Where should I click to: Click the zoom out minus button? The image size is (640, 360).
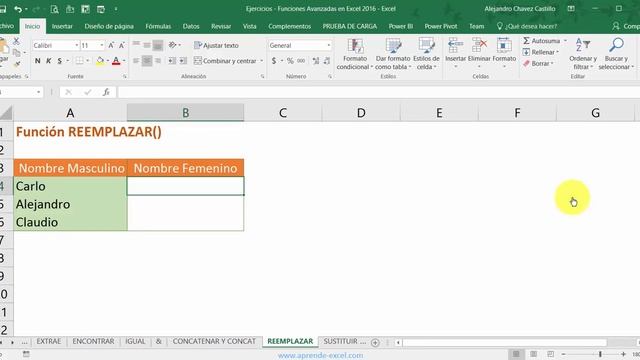(564, 354)
